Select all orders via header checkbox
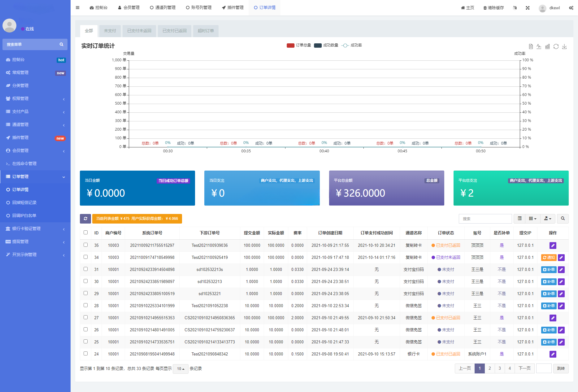 point(85,233)
